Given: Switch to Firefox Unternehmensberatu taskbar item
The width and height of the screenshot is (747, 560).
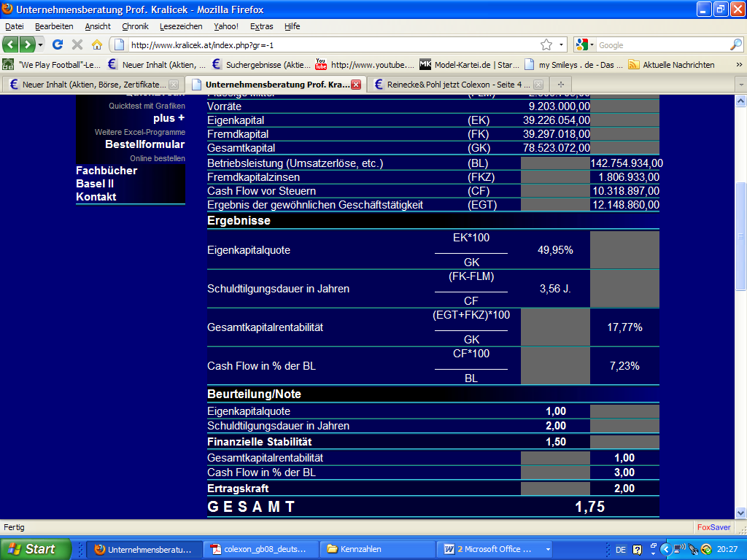Looking at the screenshot, I should tap(144, 549).
